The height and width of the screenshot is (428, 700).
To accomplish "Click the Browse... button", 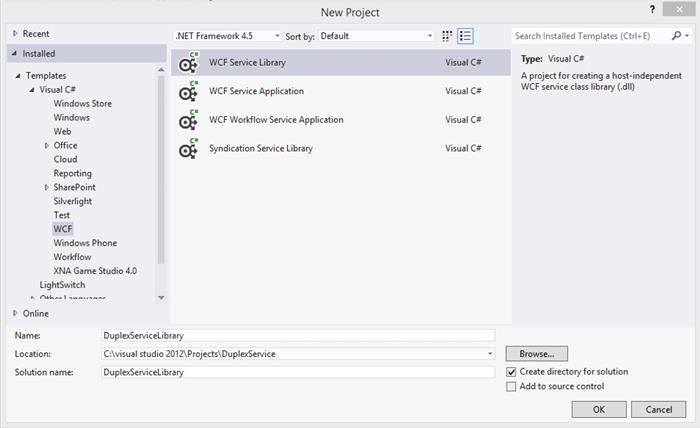I will click(x=537, y=354).
